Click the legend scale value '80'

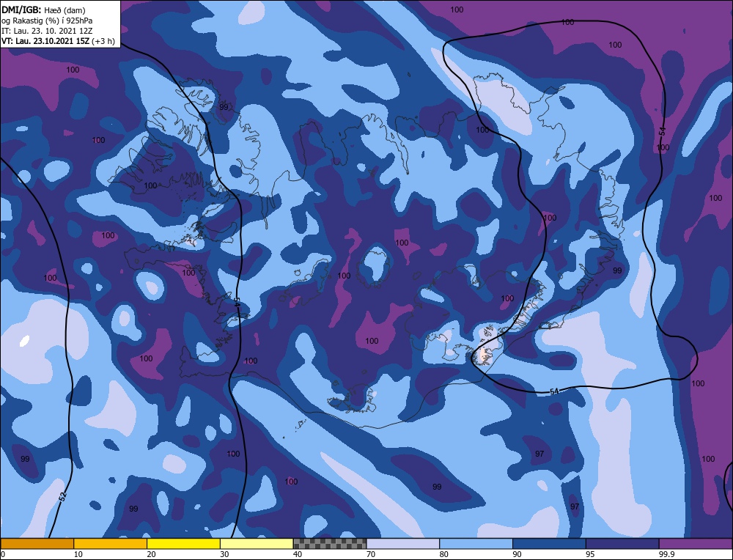pyautogui.click(x=444, y=554)
